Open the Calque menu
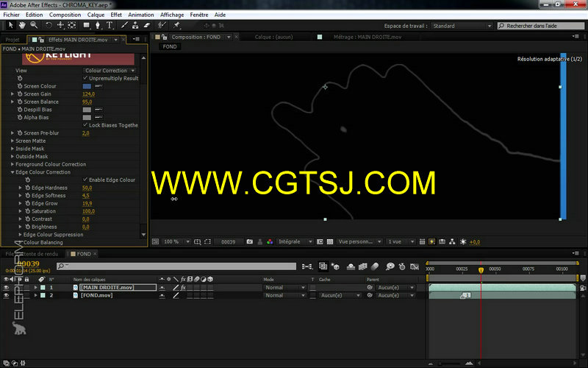 tap(96, 15)
